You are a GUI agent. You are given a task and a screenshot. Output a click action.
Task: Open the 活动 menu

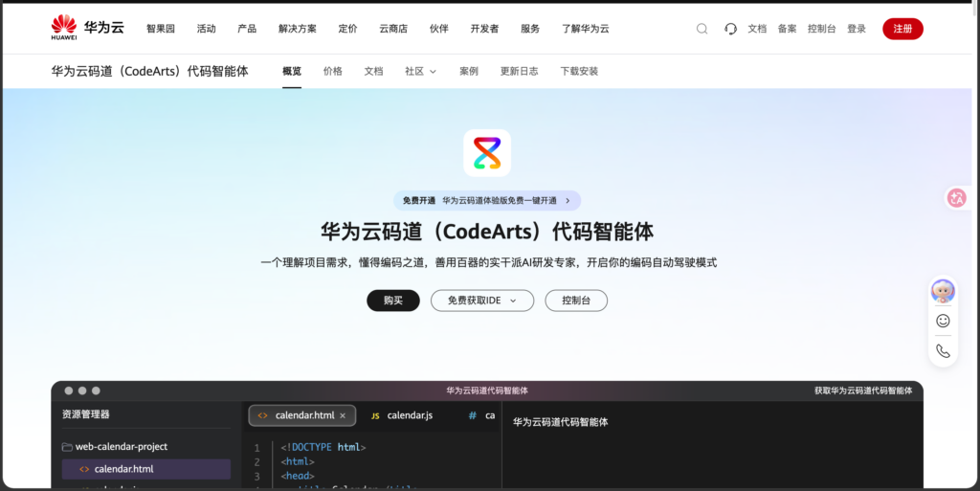click(x=207, y=29)
